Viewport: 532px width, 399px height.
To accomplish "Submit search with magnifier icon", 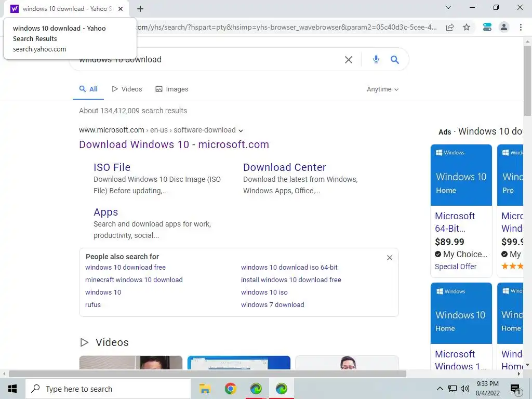I will (395, 60).
